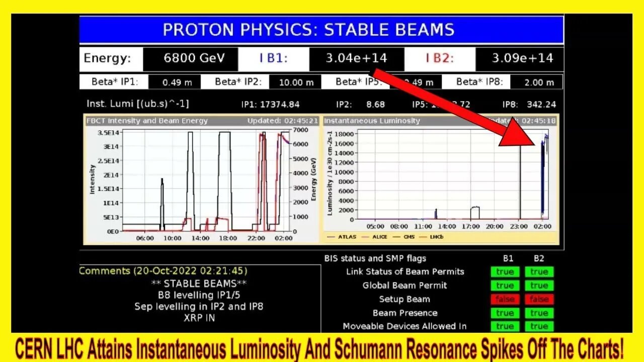
Task: Select the BIS status and SMP flags heading
Action: click(x=375, y=258)
